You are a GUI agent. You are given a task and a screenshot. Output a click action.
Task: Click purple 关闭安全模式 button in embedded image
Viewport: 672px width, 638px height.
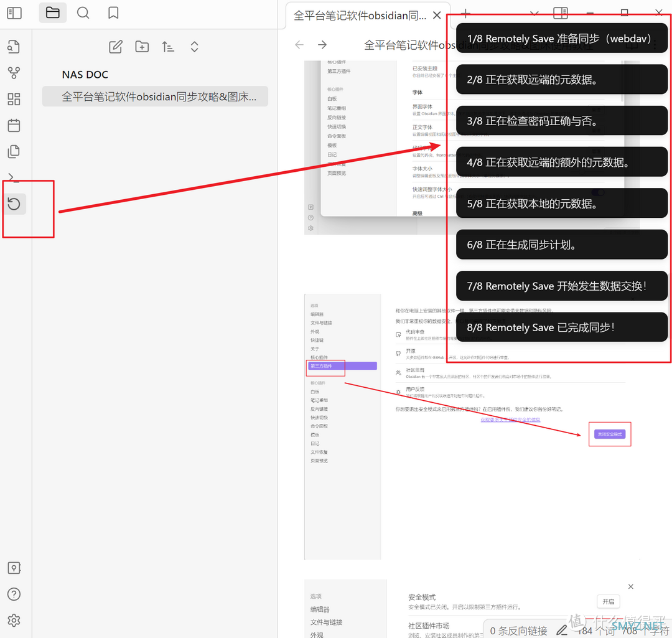[x=609, y=434]
